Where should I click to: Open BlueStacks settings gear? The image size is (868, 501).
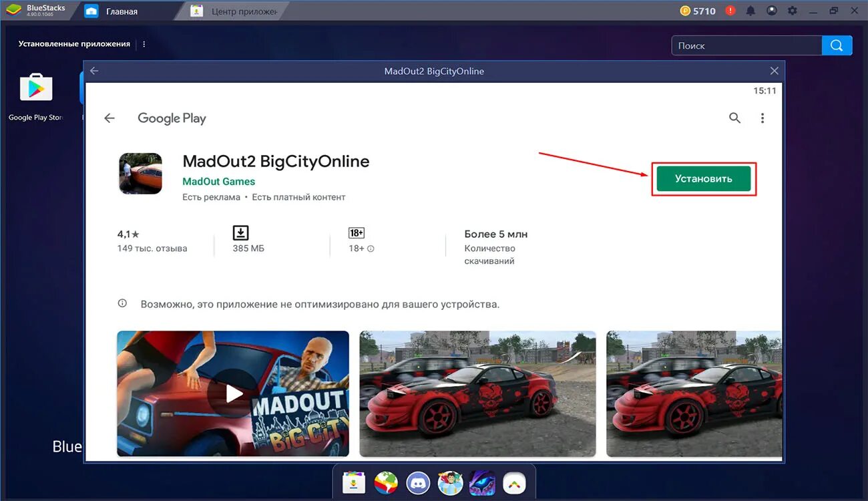pos(793,11)
